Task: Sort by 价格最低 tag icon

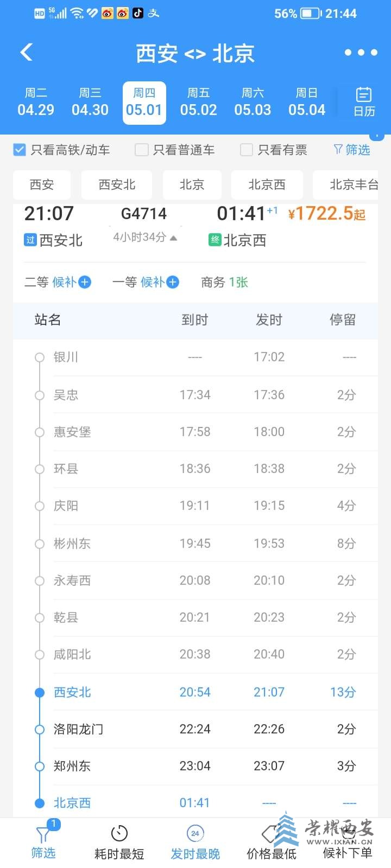Action: coord(270,834)
